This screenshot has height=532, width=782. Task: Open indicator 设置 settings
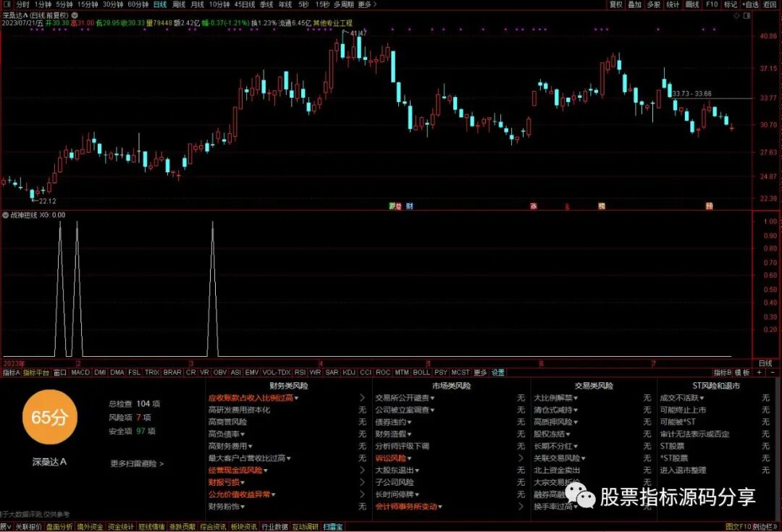click(497, 373)
